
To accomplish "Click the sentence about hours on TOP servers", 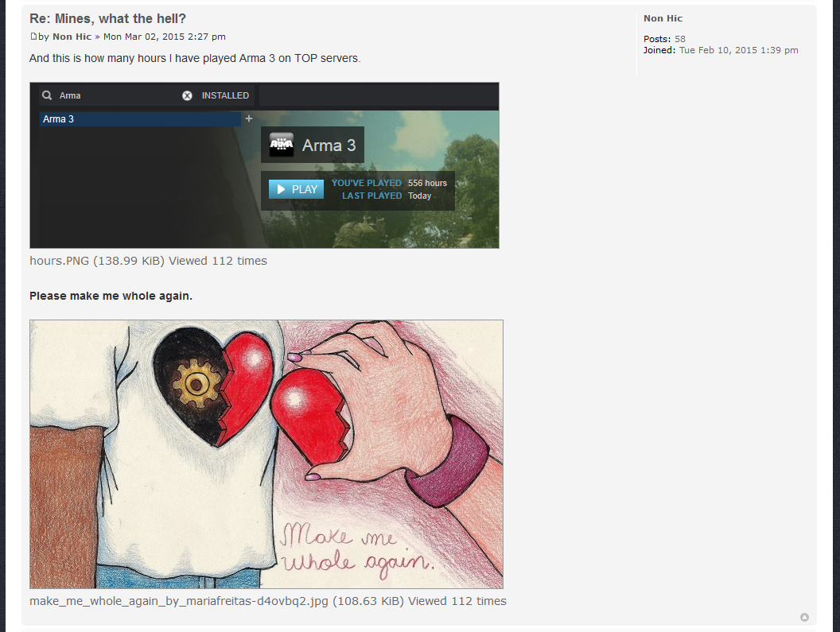I will pos(195,58).
